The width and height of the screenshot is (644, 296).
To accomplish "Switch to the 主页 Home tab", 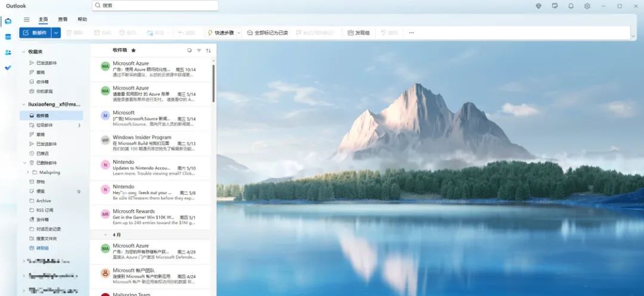I will tap(43, 19).
